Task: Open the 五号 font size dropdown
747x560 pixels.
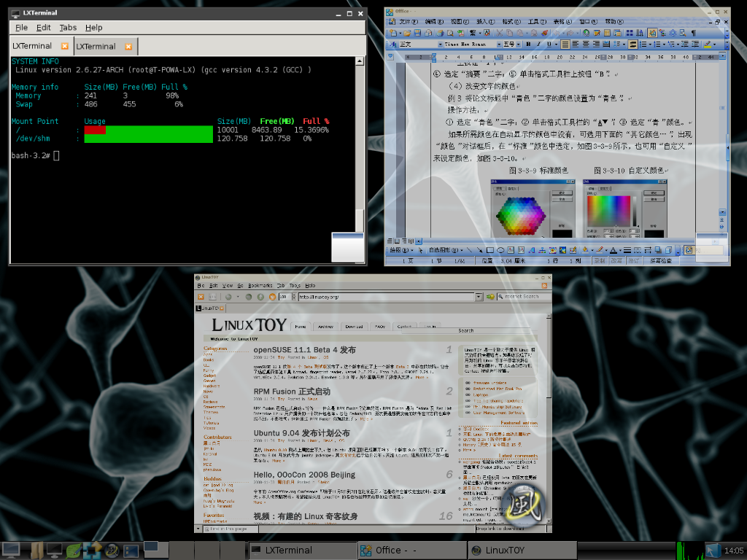Action: click(x=519, y=44)
